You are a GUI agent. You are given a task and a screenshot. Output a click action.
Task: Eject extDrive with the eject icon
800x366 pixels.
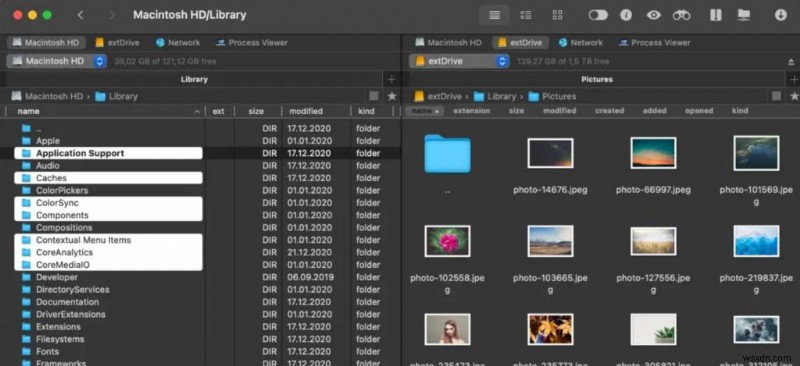coord(791,62)
